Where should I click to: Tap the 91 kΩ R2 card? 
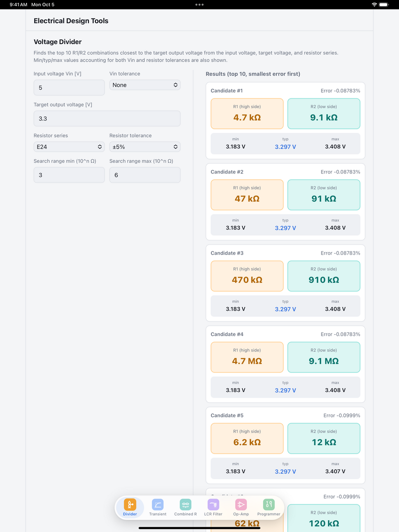point(323,195)
